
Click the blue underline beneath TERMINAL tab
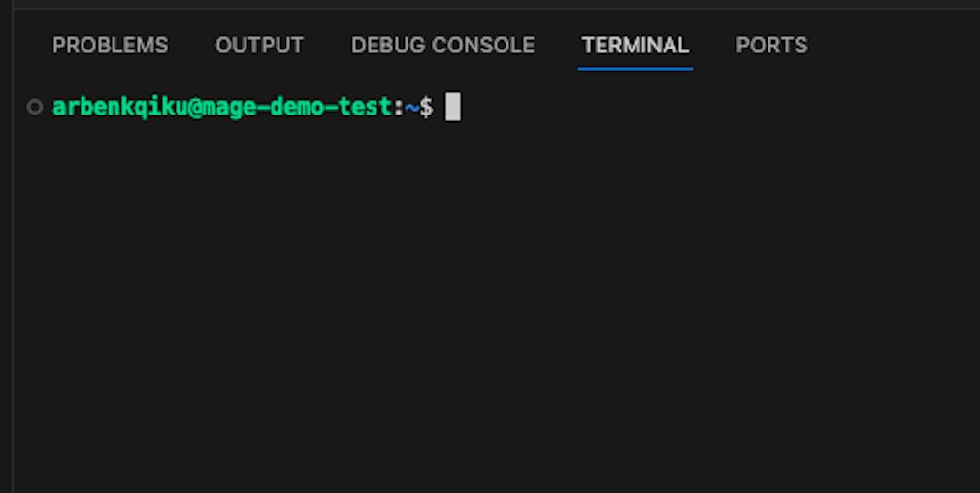click(x=635, y=69)
